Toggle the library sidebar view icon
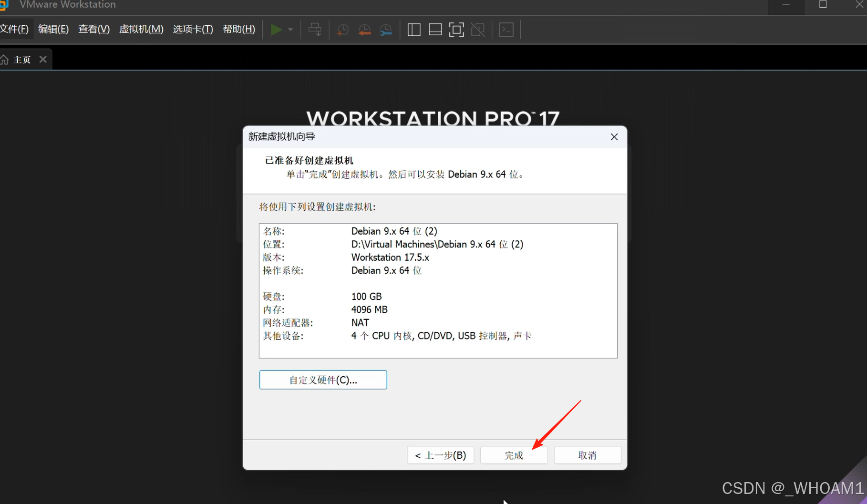867x504 pixels. click(x=414, y=30)
